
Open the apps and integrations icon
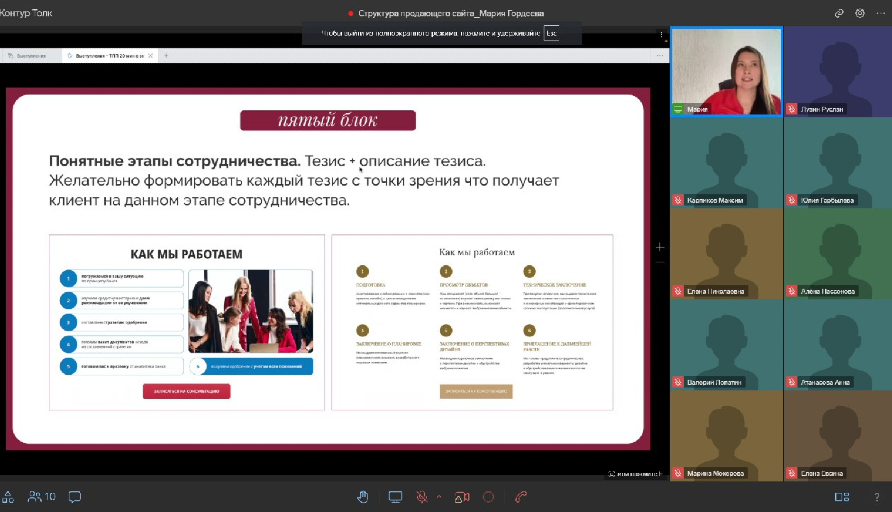click(8, 497)
